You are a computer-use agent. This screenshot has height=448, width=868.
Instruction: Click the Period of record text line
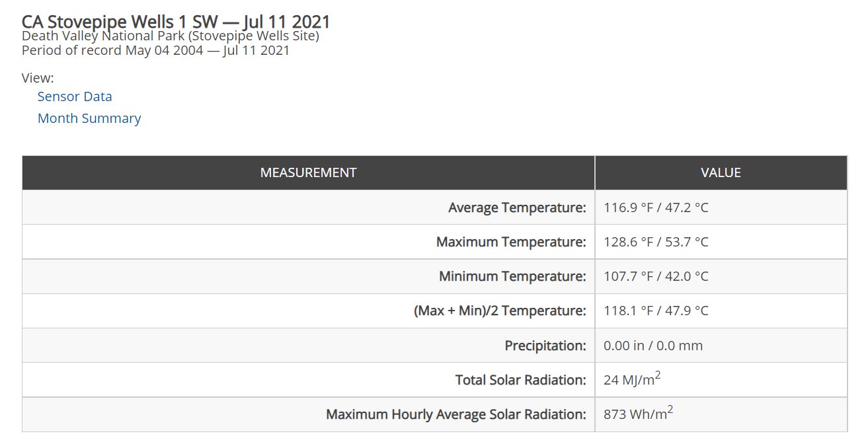(x=156, y=50)
